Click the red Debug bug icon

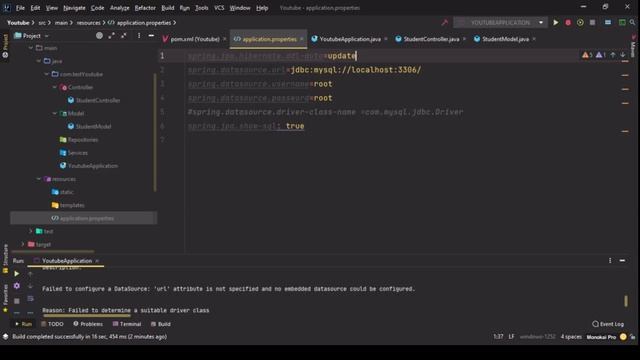coord(568,23)
